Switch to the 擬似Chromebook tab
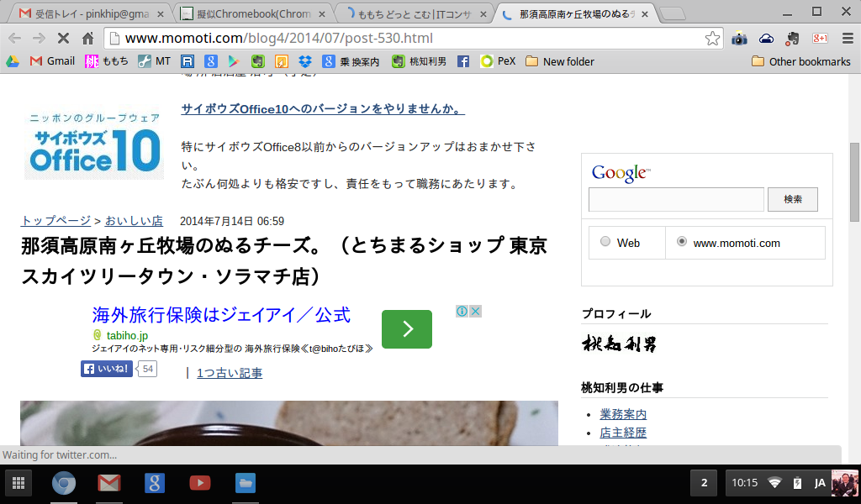Screen dimensions: 861x504 pyautogui.click(x=253, y=14)
